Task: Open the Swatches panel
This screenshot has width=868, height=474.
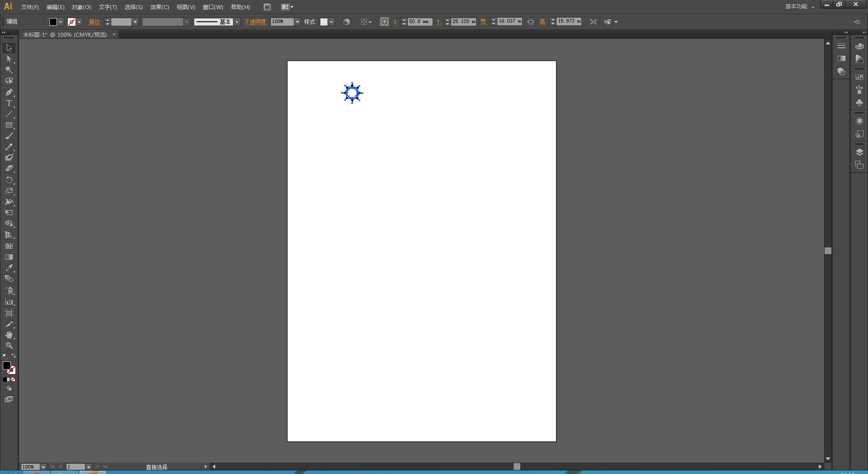Action: pyautogui.click(x=859, y=77)
